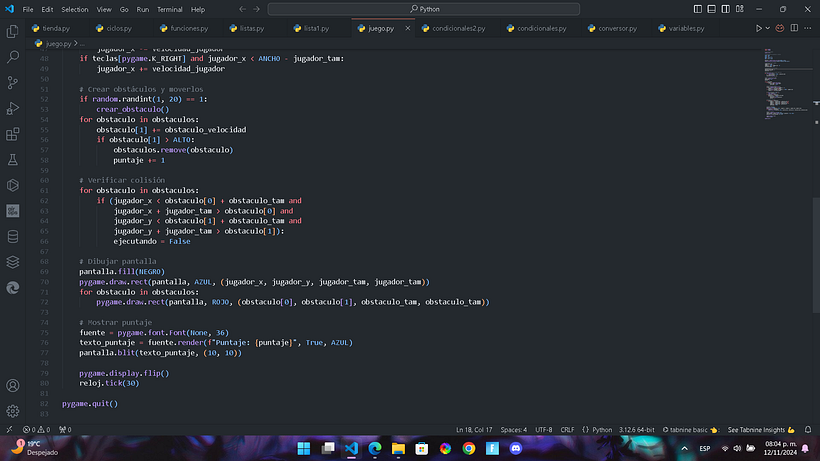Click the code minimap overview
820x461 pixels.
click(x=787, y=84)
